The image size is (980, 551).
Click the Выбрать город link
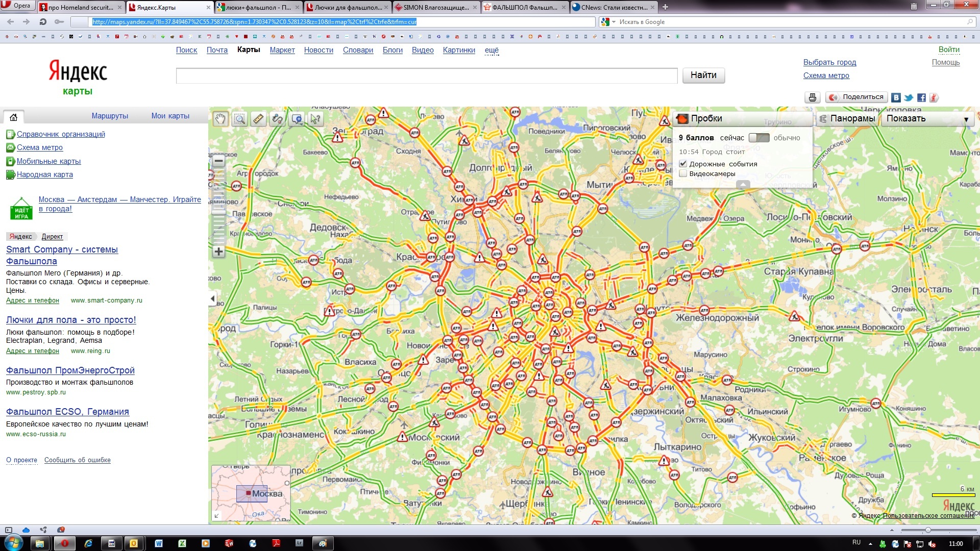tap(829, 62)
